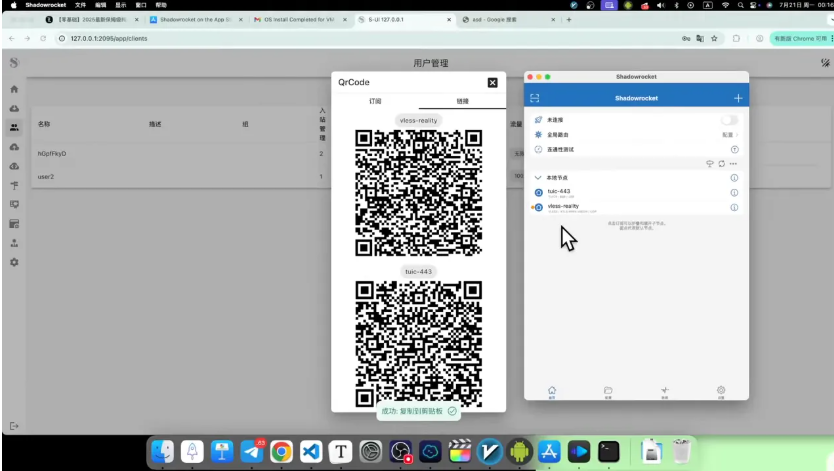Open global routing 配置 option
The image size is (834, 471).
[730, 135]
